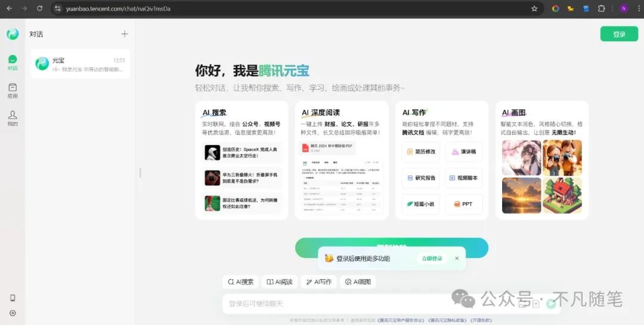The width and height of the screenshot is (644, 325).
Task: Bookmark this page with star icon
Action: (x=534, y=8)
